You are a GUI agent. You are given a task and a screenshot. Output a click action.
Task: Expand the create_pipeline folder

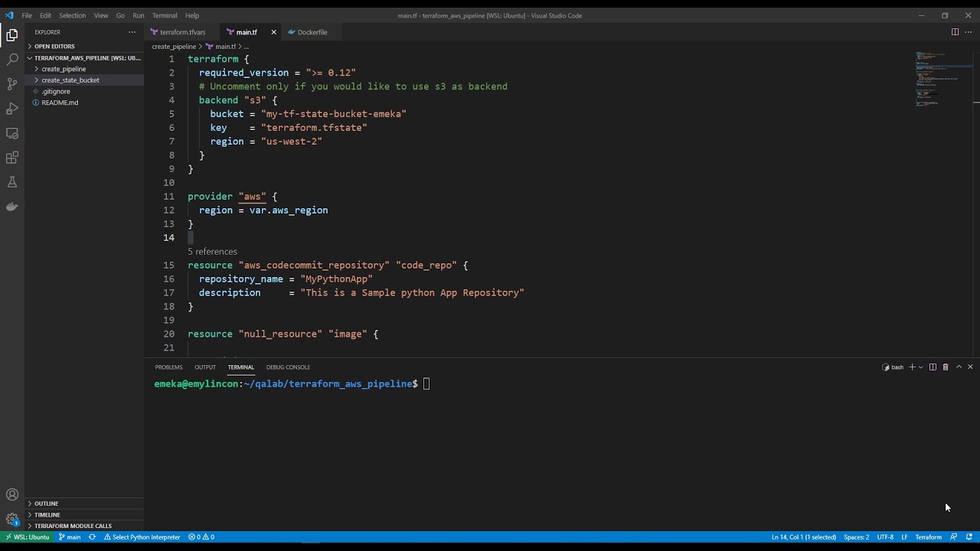pos(84,69)
